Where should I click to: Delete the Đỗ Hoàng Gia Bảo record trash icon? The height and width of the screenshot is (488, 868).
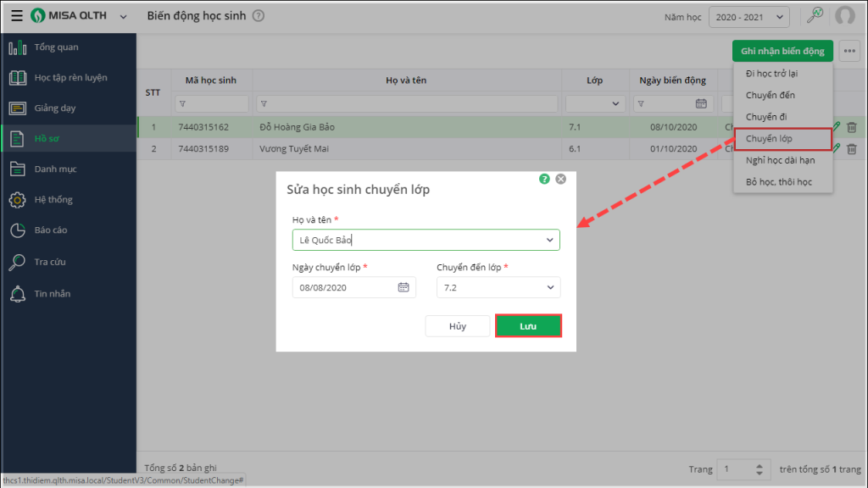point(851,127)
